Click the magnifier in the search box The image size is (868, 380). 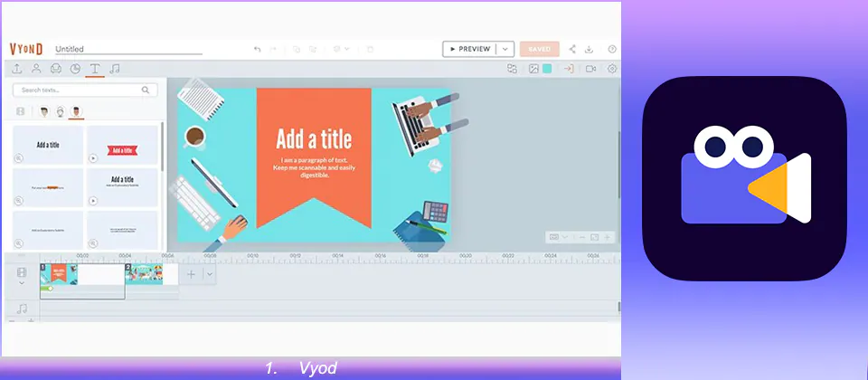click(146, 90)
